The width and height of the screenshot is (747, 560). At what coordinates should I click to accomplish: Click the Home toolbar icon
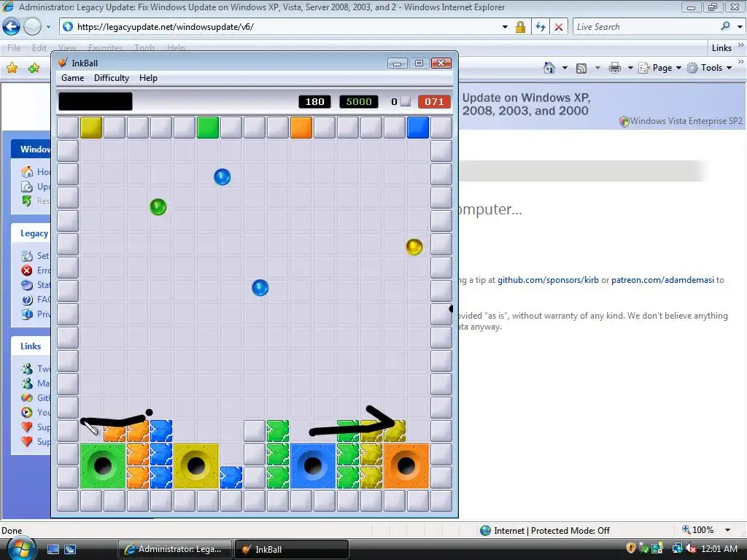[549, 68]
